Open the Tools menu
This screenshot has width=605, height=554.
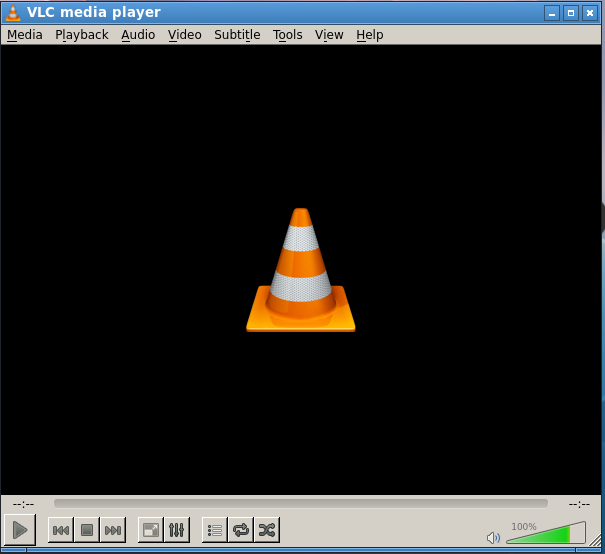click(x=287, y=35)
